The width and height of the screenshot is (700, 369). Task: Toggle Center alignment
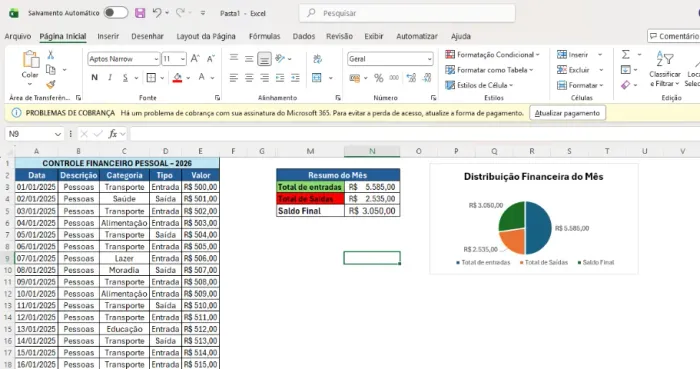249,78
